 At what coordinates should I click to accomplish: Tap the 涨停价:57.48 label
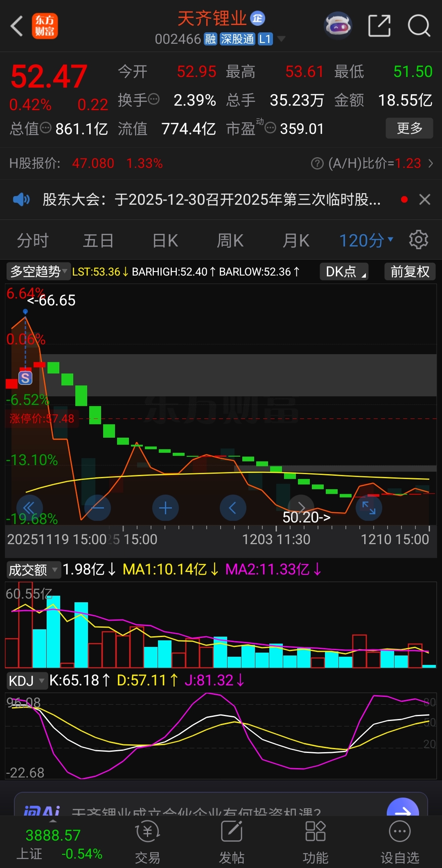[x=42, y=418]
